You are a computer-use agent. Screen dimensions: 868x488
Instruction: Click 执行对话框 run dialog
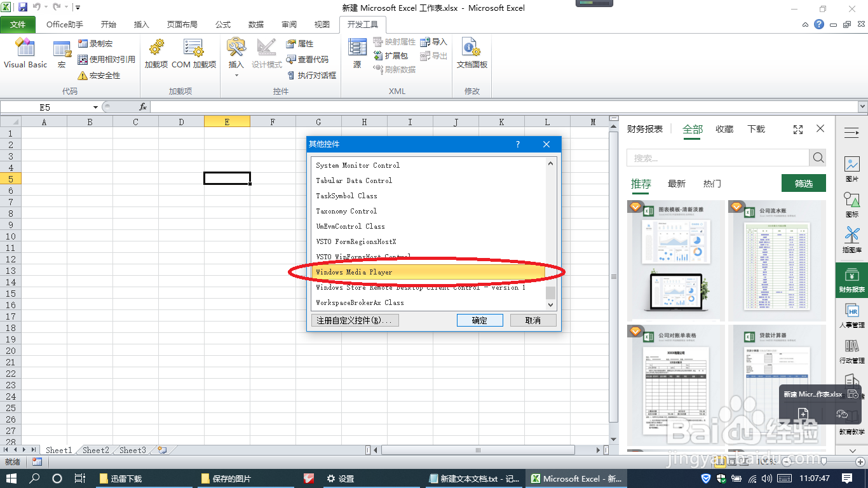311,76
